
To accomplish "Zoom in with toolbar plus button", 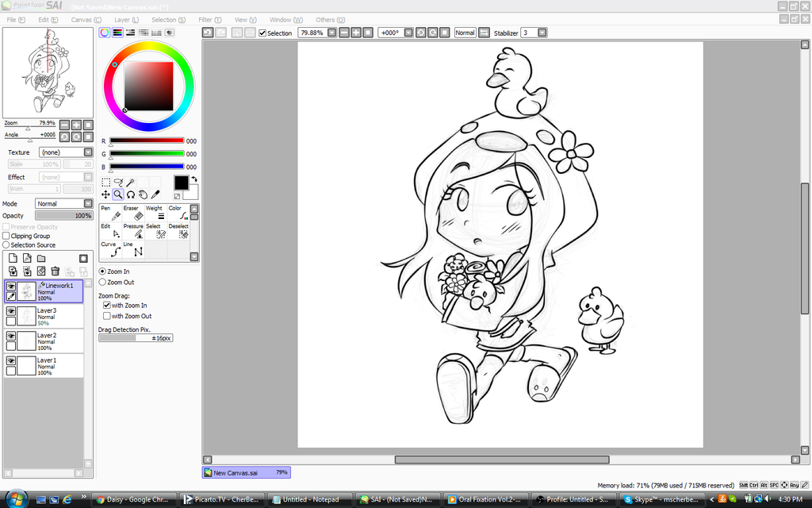I will [x=356, y=33].
